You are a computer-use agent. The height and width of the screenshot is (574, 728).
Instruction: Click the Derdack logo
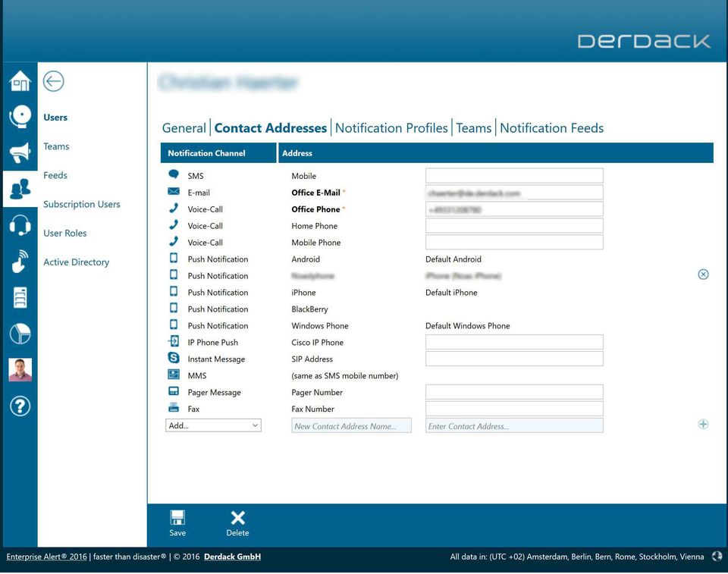click(644, 41)
